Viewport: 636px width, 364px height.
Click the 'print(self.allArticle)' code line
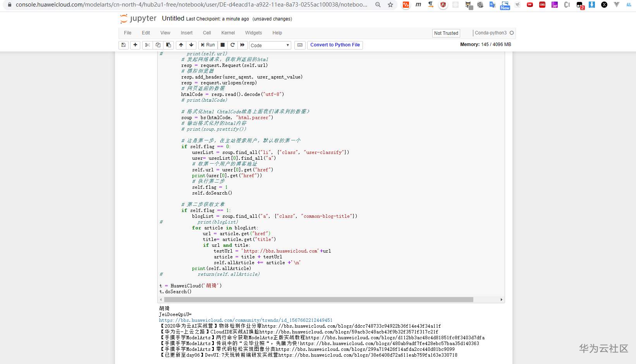222,268
